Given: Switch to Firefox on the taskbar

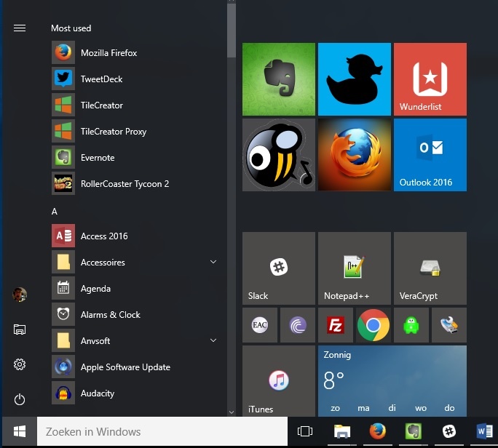Looking at the screenshot, I should [378, 431].
